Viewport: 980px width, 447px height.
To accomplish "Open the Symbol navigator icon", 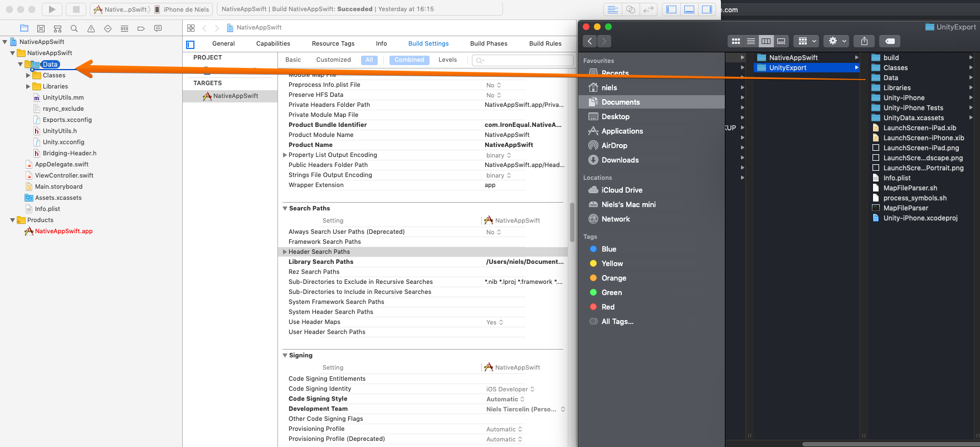I will tap(57, 28).
